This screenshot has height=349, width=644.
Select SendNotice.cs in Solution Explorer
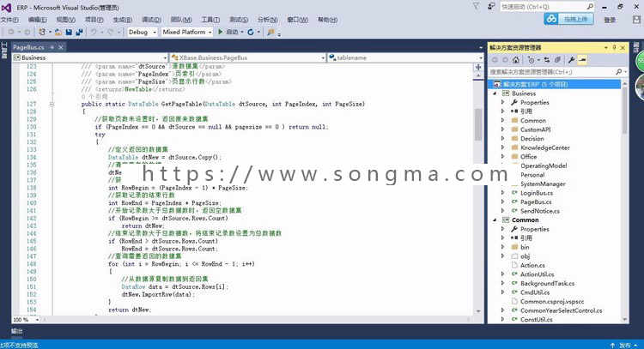[x=540, y=211]
